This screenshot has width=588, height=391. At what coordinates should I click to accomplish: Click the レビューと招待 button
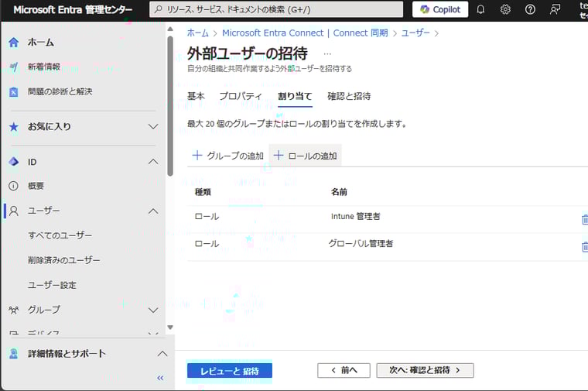coord(230,371)
